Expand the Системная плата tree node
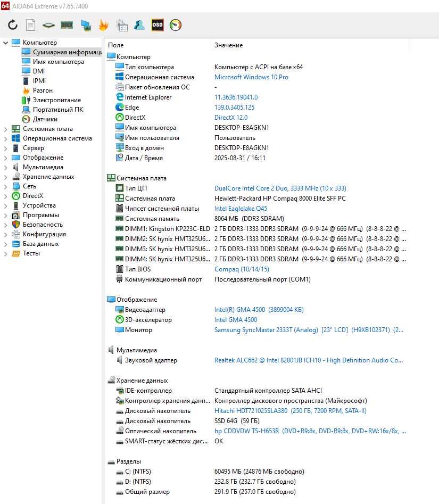The image size is (439, 504). click(x=5, y=129)
